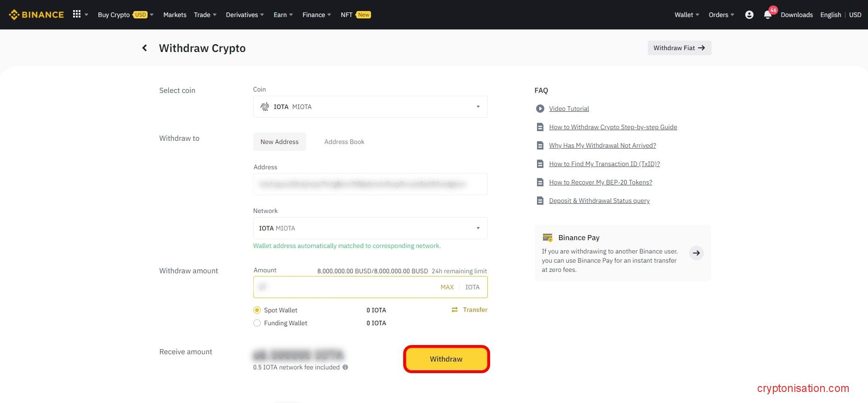Open the user profile icon
The width and height of the screenshot is (868, 403).
coord(749,15)
